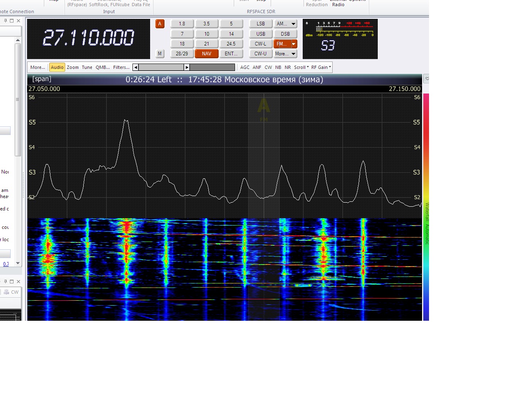This screenshot has width=525, height=420.
Task: Toggle the Audio toolbar button
Action: pyautogui.click(x=57, y=67)
